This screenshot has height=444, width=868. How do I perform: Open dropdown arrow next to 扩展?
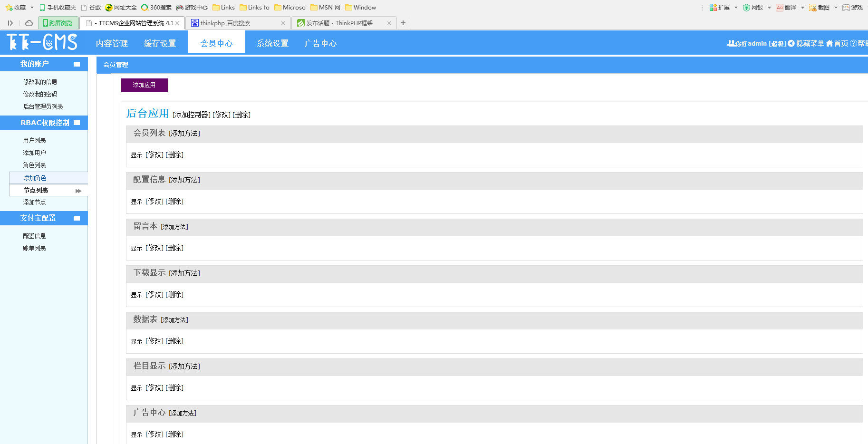click(x=736, y=8)
